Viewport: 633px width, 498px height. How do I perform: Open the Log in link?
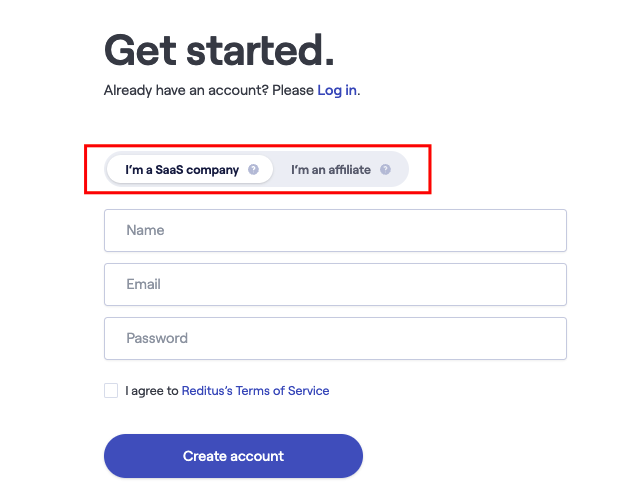click(337, 90)
